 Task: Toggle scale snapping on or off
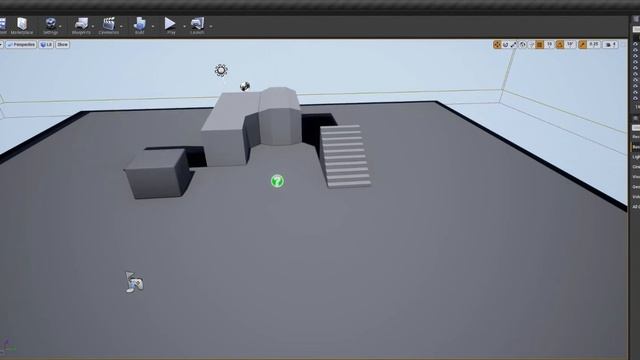582,44
